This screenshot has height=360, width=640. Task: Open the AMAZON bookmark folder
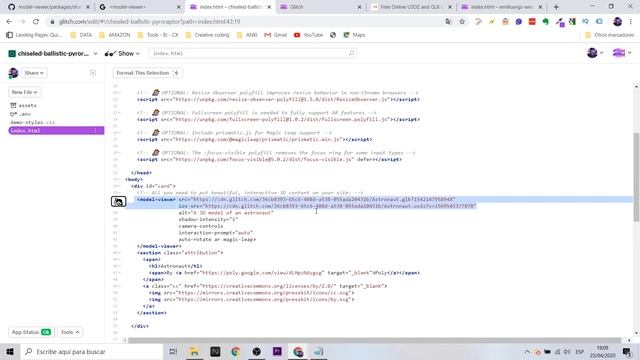(x=115, y=35)
